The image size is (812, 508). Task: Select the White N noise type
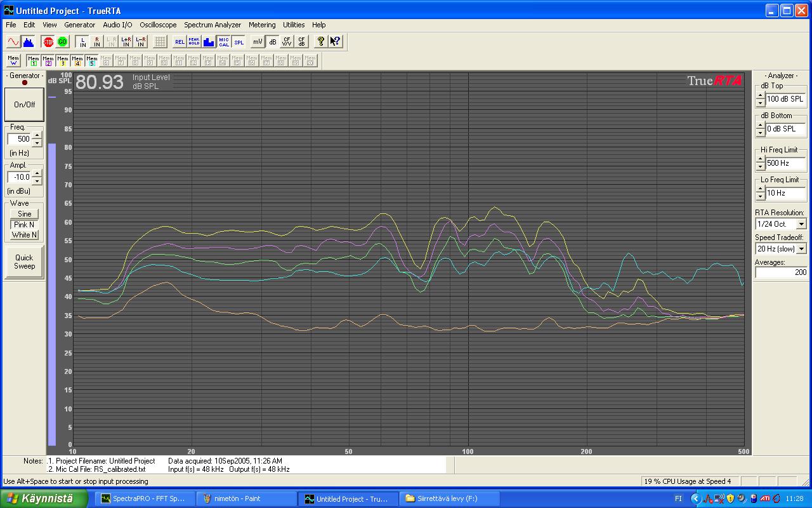tap(24, 235)
